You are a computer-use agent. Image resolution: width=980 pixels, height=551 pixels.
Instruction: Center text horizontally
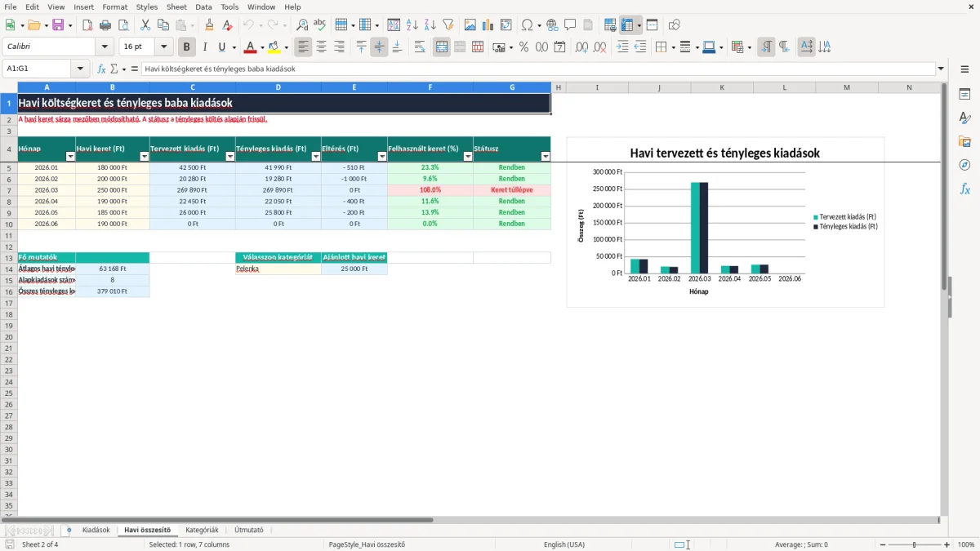click(x=322, y=47)
